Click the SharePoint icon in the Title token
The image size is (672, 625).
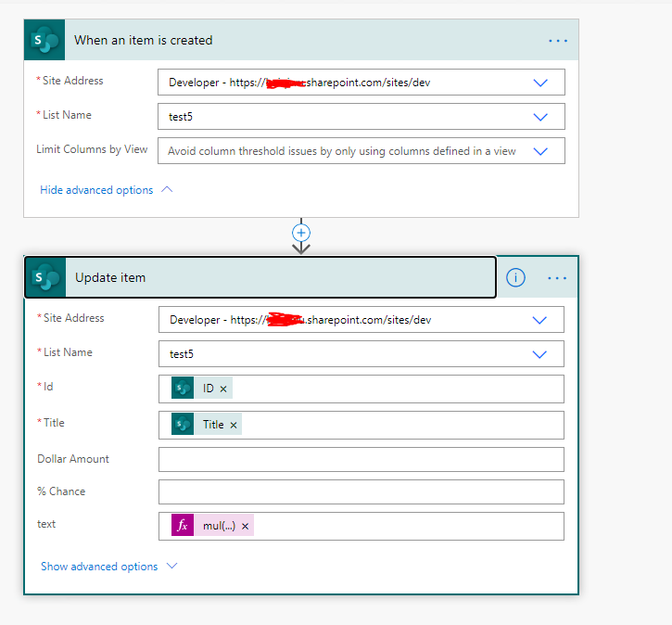[x=183, y=424]
